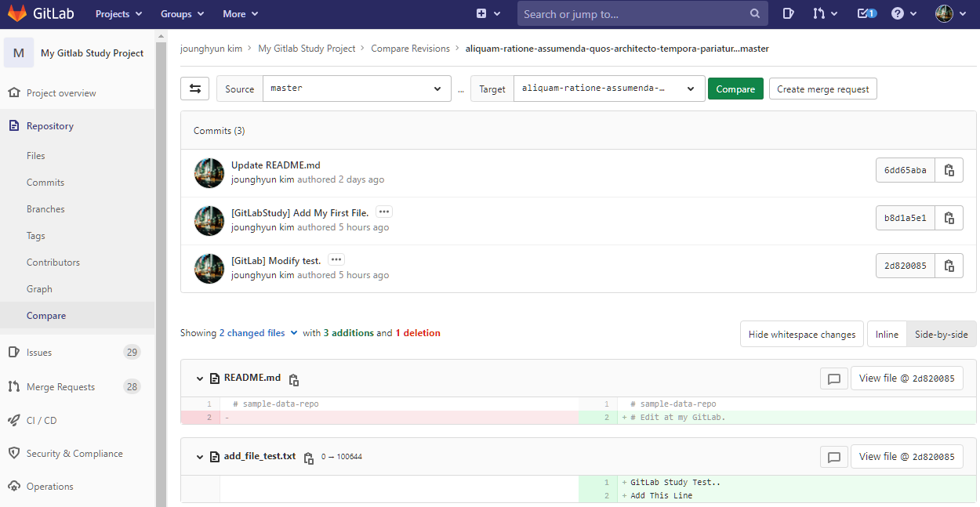
Task: Open the Update README.md commit link
Action: [276, 165]
